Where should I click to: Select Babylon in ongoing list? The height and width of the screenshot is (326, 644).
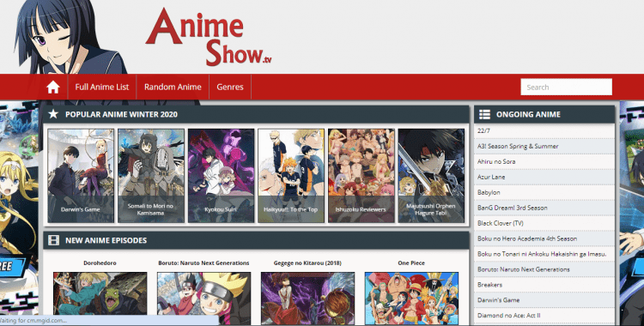pyautogui.click(x=544, y=192)
